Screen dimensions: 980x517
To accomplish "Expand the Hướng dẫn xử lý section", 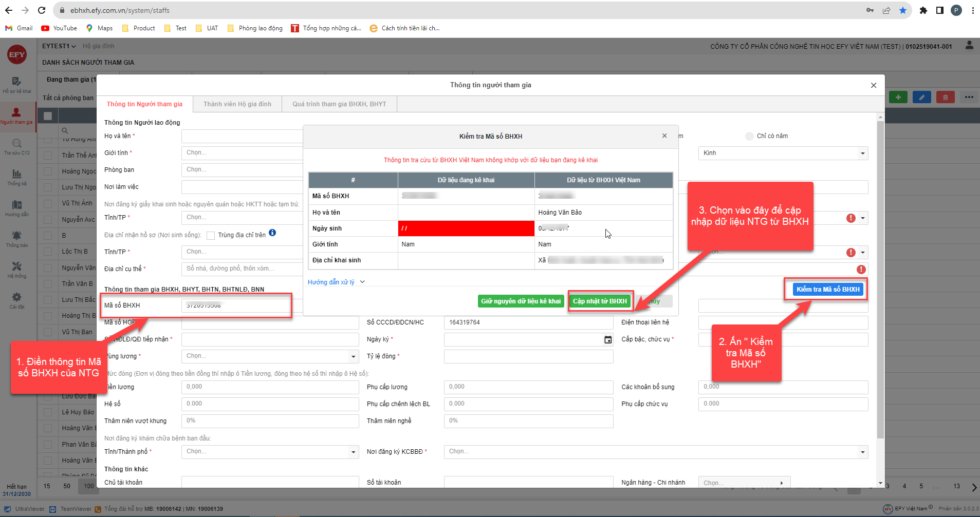I will click(x=336, y=282).
